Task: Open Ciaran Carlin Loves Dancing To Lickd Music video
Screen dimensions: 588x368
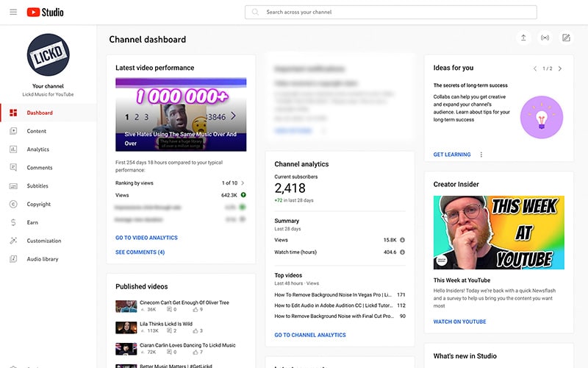Action: [187, 345]
